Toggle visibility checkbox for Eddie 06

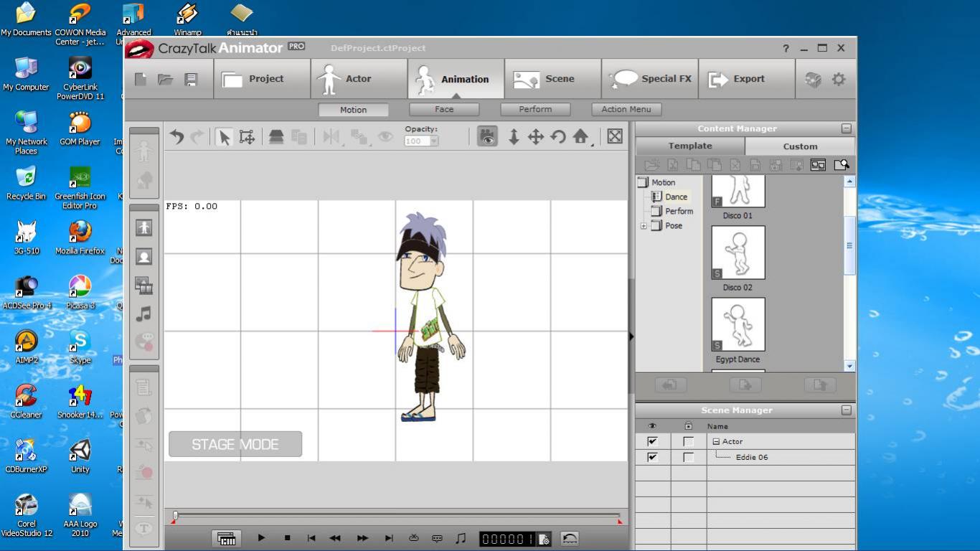[x=652, y=457]
